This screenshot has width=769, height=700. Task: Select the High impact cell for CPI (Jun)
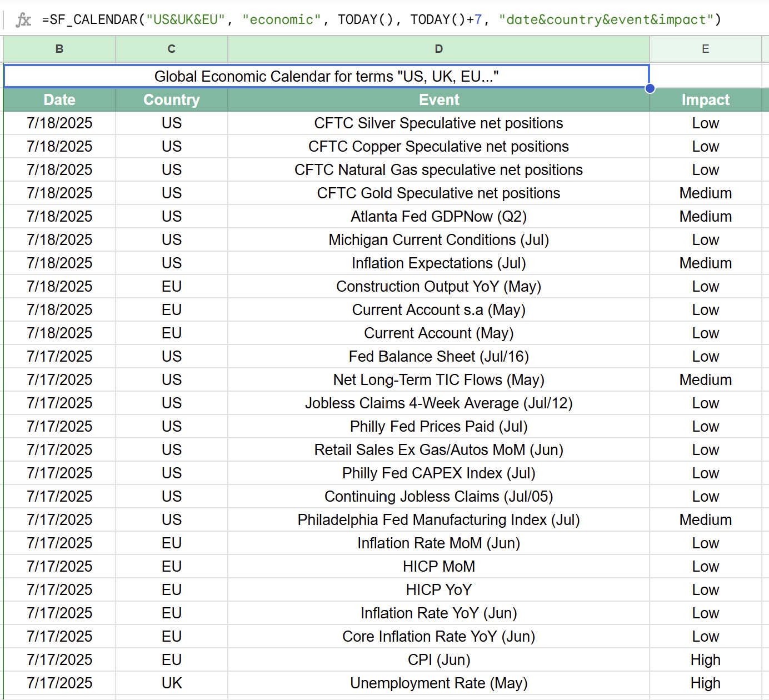coord(705,660)
